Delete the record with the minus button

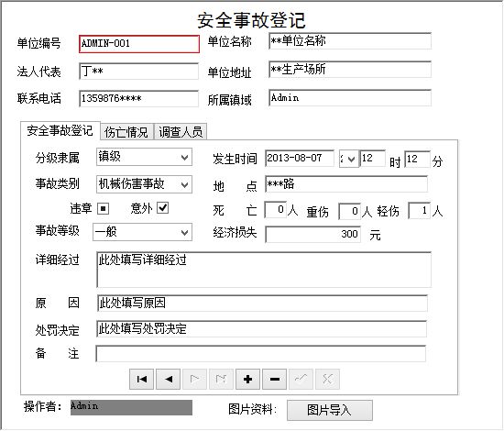(x=275, y=380)
